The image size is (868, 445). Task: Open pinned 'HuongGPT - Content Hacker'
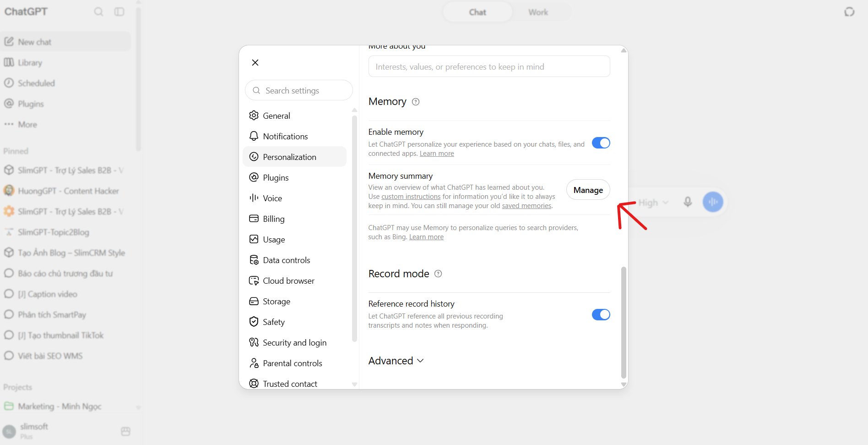(65, 191)
